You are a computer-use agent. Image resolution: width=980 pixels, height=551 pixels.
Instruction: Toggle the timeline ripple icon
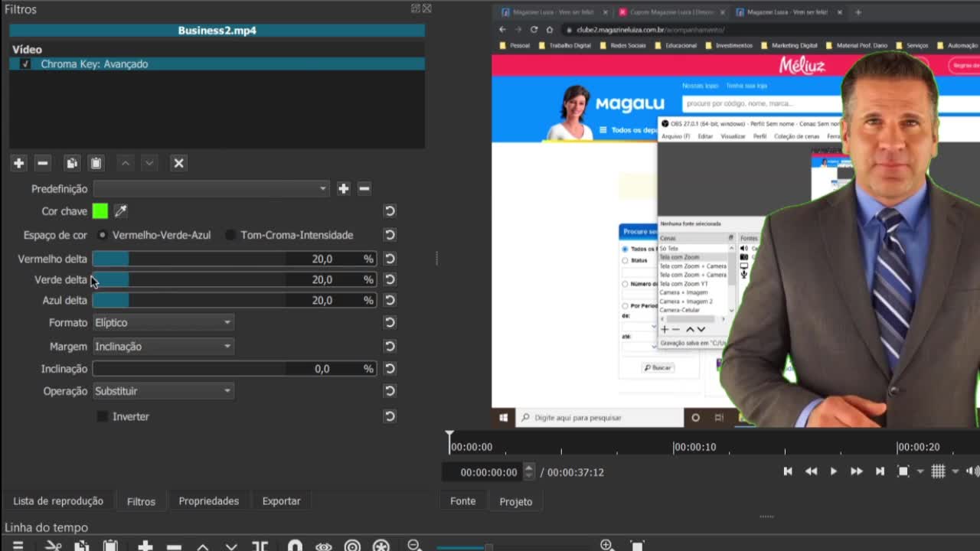point(352,546)
